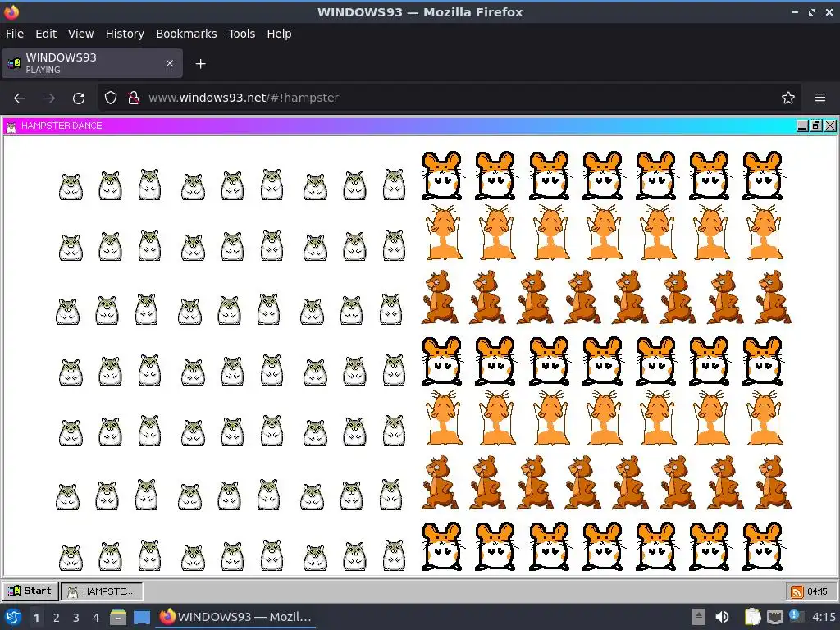Minimize the Hampster Dance window
Viewport: 840px width, 630px height.
click(x=802, y=126)
